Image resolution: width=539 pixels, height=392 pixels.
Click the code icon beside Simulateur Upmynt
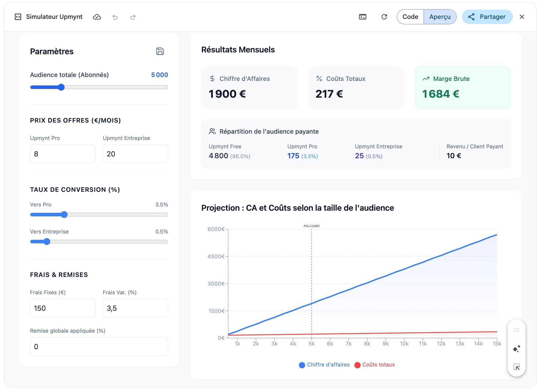18,17
